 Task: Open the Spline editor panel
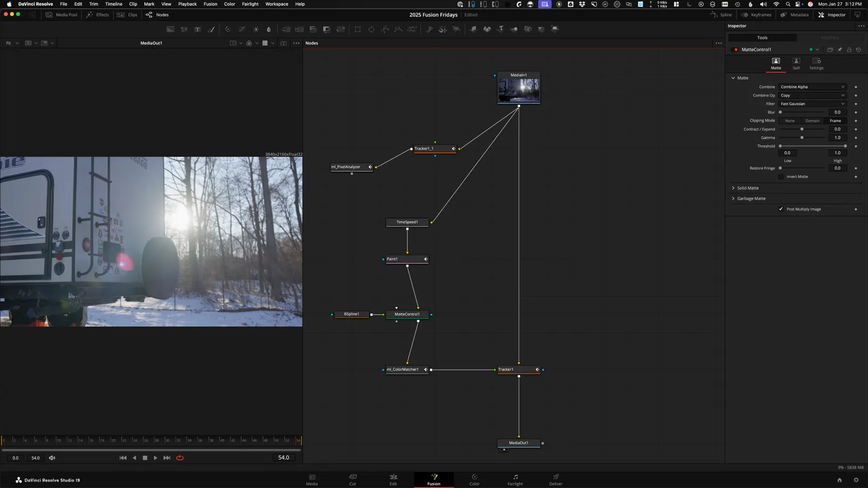721,15
